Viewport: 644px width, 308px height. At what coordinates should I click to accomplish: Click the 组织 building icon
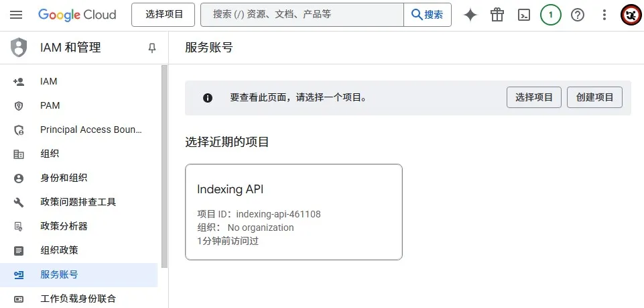coord(19,154)
